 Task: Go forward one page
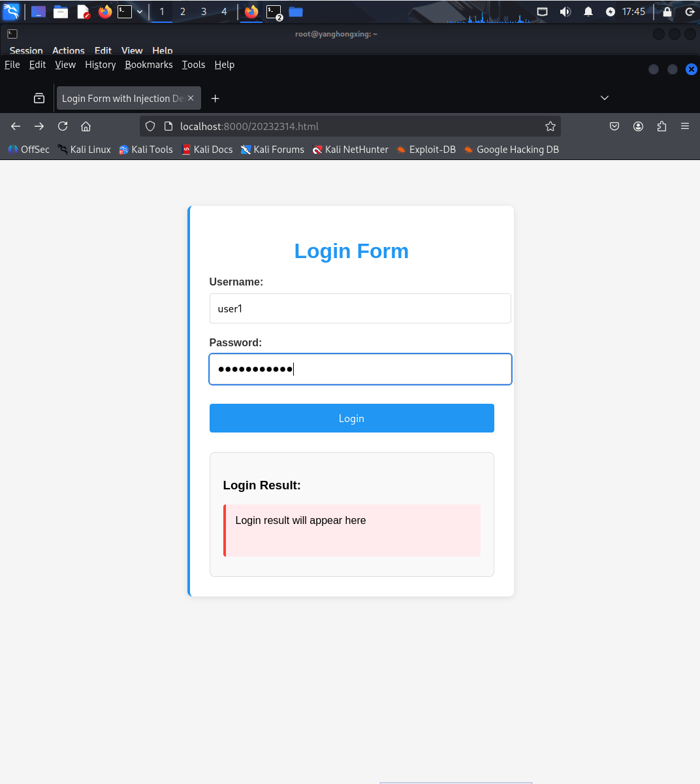click(x=39, y=126)
